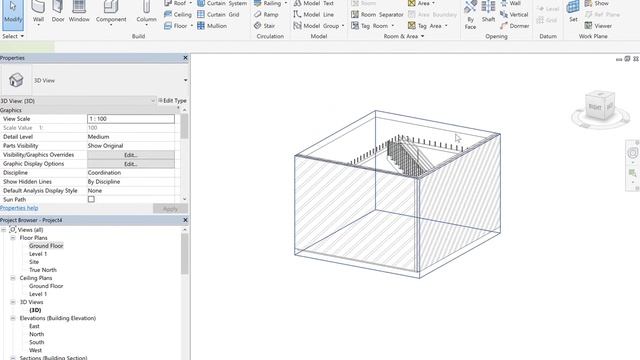
Task: Click the Detail Level value Medium
Action: [x=98, y=137]
